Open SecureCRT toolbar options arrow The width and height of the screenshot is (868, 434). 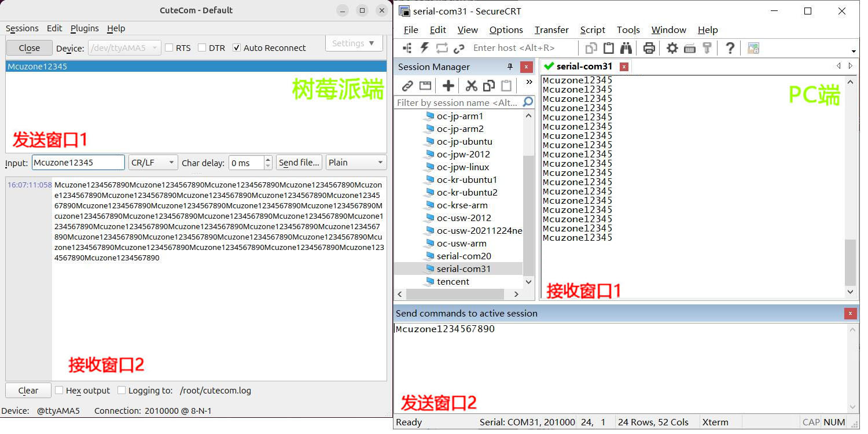click(854, 51)
